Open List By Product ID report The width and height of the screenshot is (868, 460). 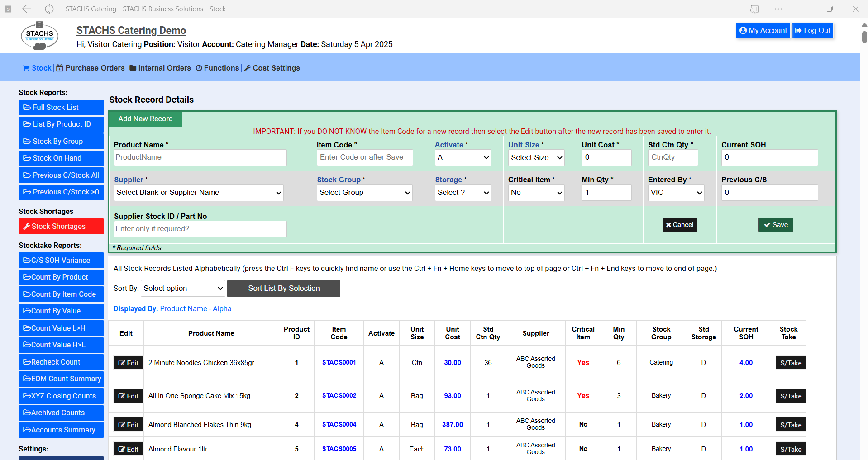coord(61,124)
